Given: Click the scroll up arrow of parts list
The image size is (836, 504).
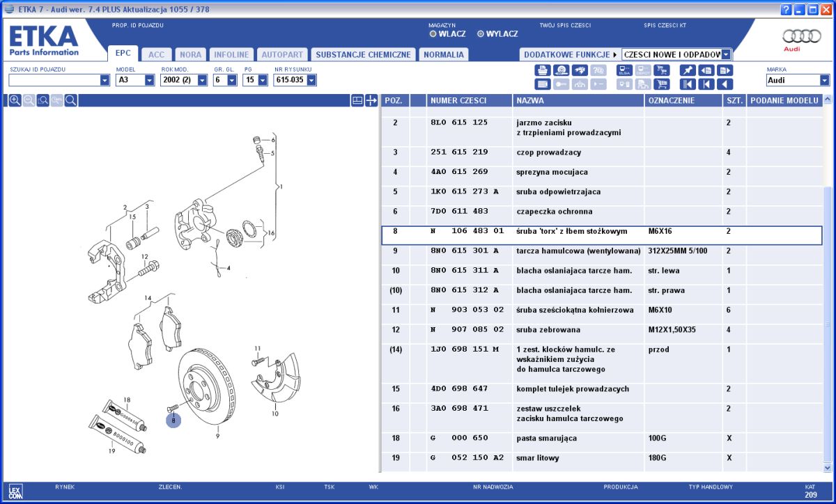Looking at the screenshot, I should pyautogui.click(x=828, y=100).
